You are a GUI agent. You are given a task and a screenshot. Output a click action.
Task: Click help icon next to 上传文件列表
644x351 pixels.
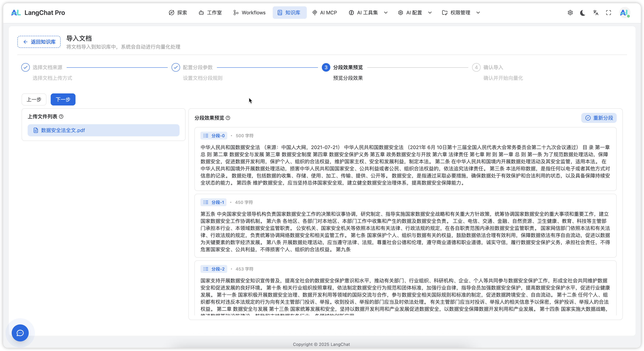(61, 116)
